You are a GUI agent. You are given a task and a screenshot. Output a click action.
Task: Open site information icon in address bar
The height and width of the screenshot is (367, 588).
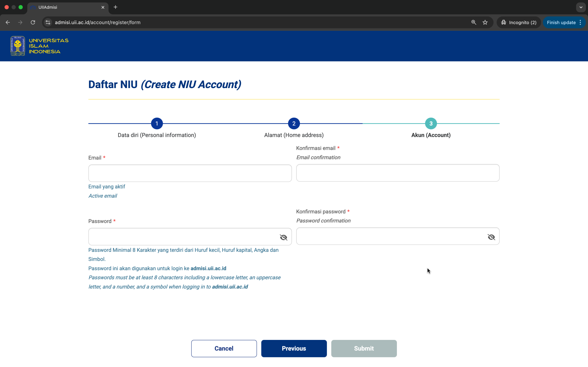[48, 22]
